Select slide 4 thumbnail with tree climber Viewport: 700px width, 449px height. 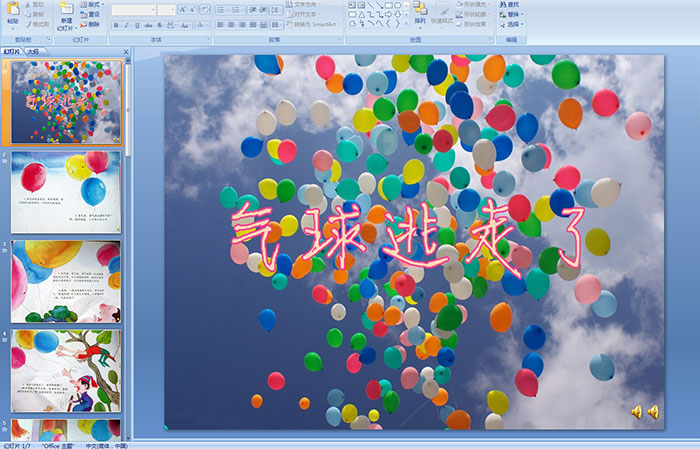pyautogui.click(x=66, y=371)
